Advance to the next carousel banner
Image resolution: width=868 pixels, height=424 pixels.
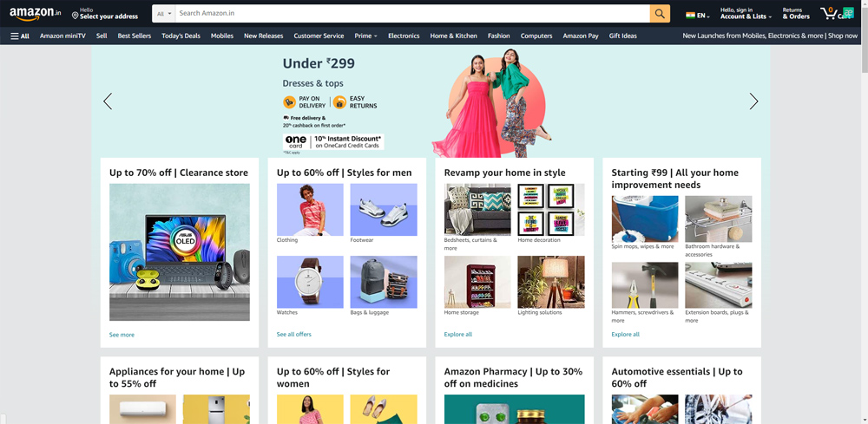[753, 101]
